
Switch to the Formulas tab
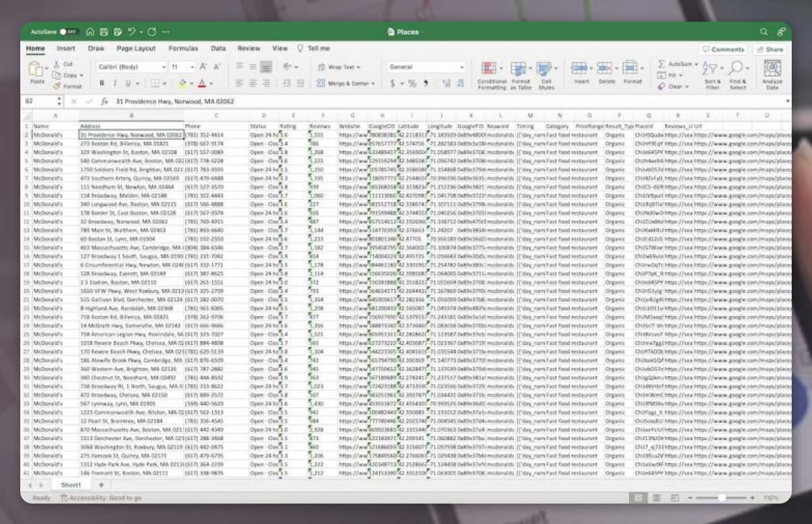(184, 49)
